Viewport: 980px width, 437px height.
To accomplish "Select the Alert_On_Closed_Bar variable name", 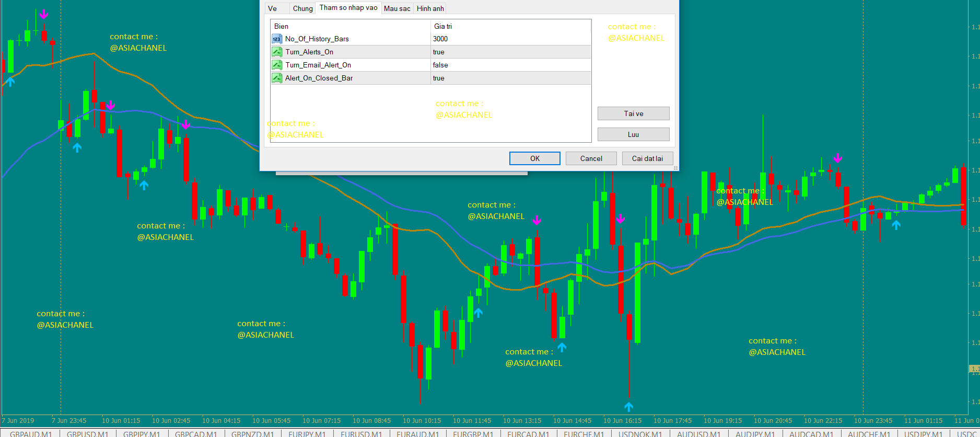I will click(319, 78).
